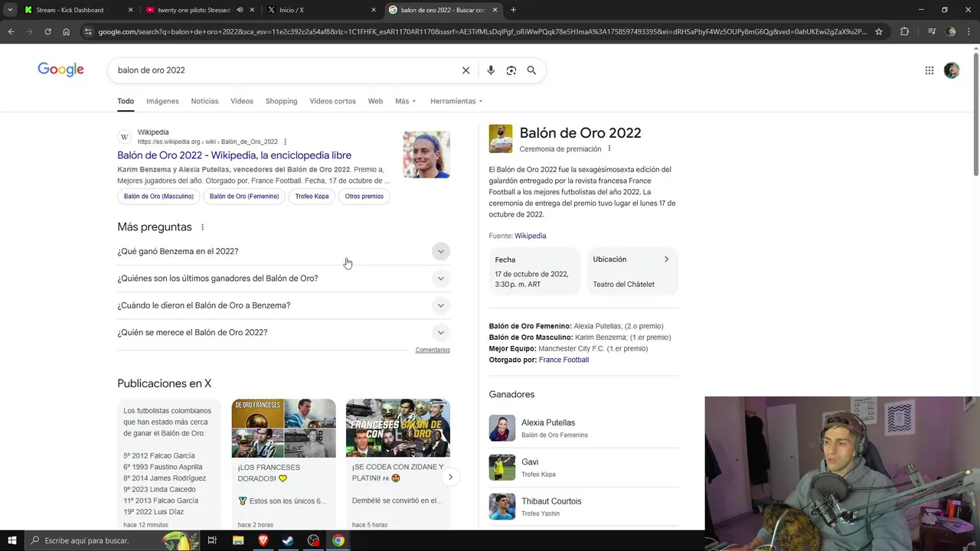
Task: Select Thibaut Courtois Trofeo Yashin winner
Action: coord(583,507)
